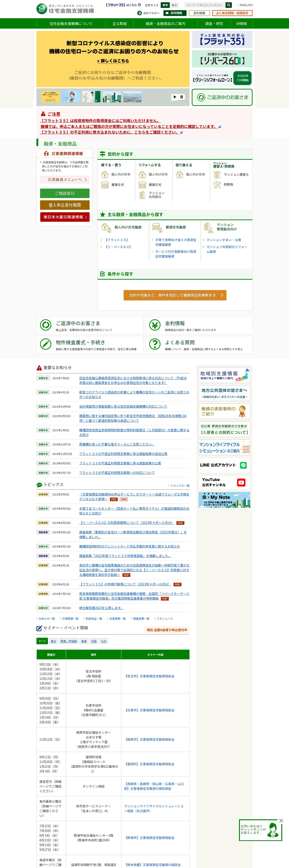Open 調査・研究 menu
The width and height of the screenshot is (289, 868).
[214, 24]
